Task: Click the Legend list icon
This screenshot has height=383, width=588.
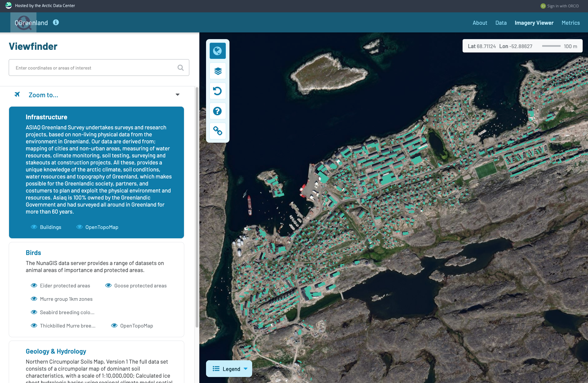Action: (x=216, y=369)
